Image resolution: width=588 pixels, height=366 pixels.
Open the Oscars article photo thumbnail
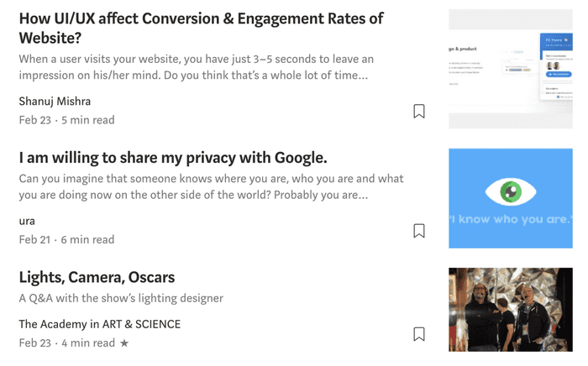(510, 309)
